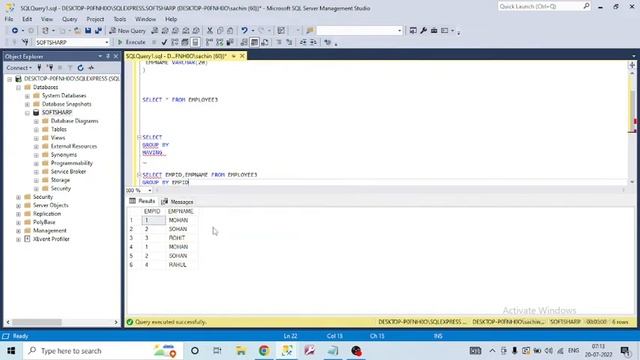Expand the Views folder node

point(36,138)
